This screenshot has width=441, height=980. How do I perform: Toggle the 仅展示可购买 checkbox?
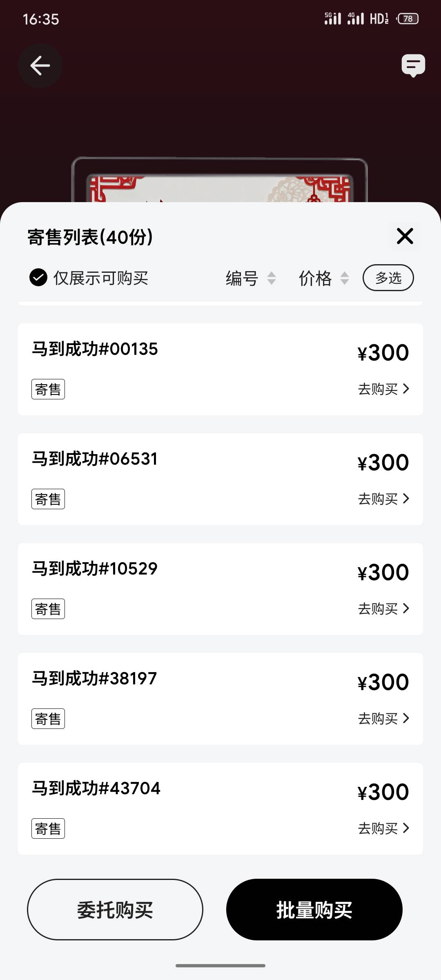coord(38,278)
